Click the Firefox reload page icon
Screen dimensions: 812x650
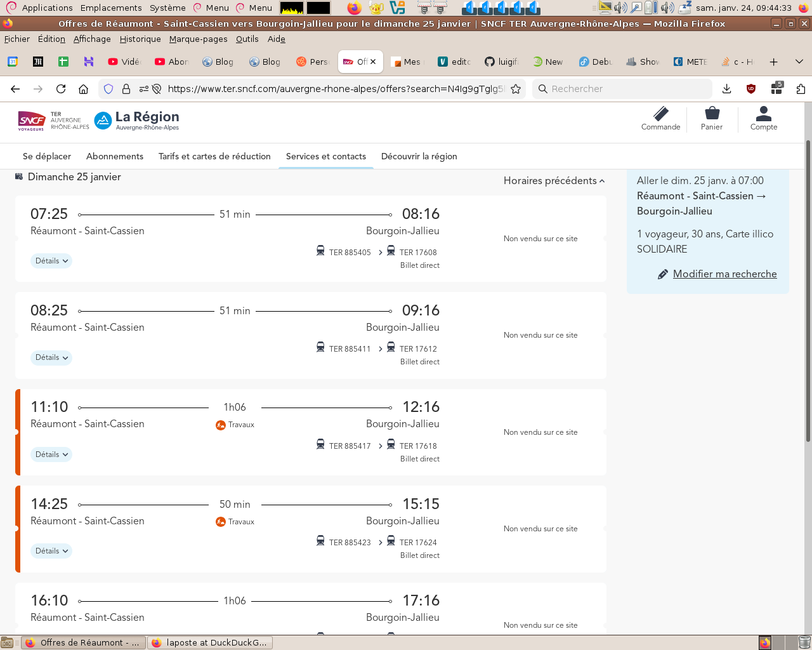point(61,89)
